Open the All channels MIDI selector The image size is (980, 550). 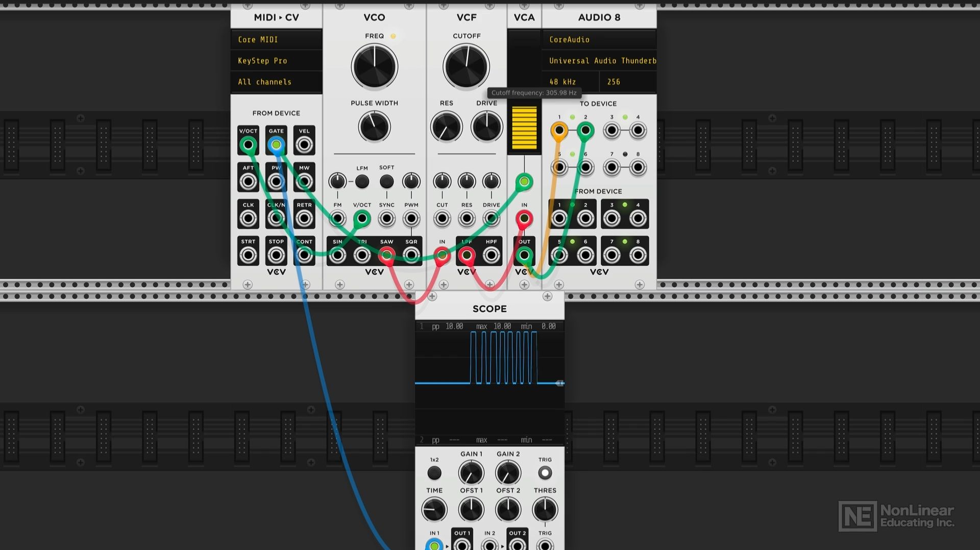pyautogui.click(x=276, y=82)
